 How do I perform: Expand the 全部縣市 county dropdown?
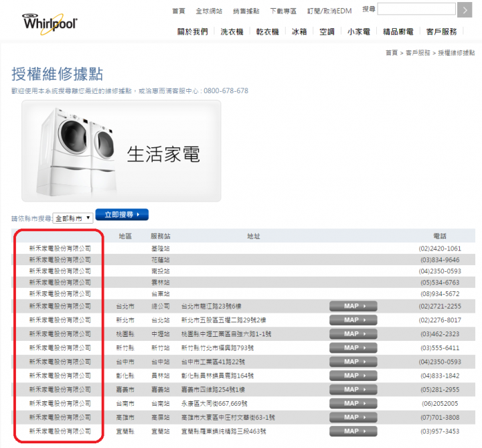click(x=73, y=218)
